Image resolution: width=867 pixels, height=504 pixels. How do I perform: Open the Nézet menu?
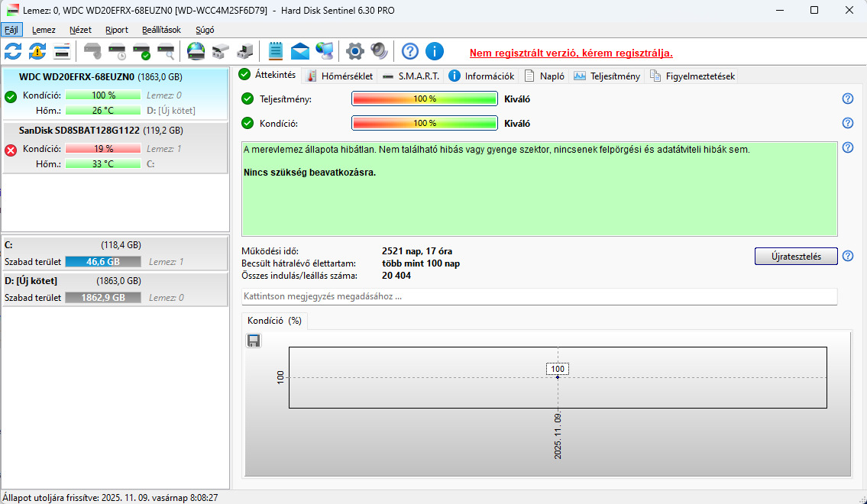click(81, 30)
